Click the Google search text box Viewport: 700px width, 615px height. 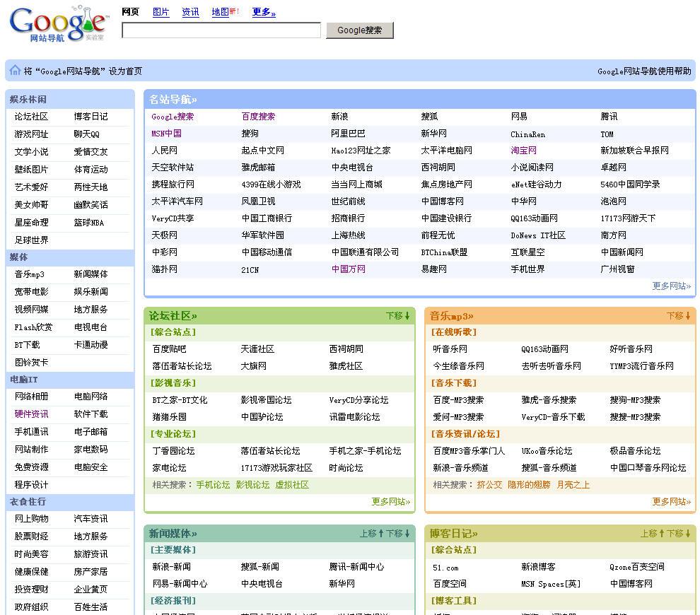[221, 30]
